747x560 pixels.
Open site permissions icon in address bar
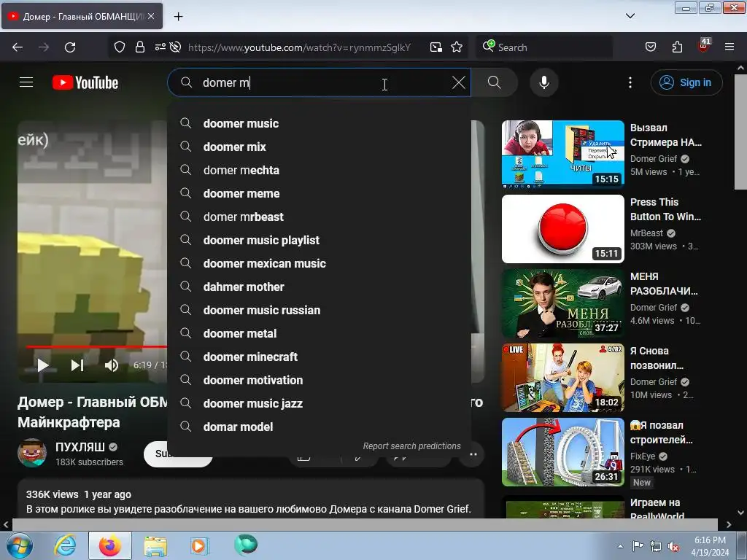coord(160,47)
